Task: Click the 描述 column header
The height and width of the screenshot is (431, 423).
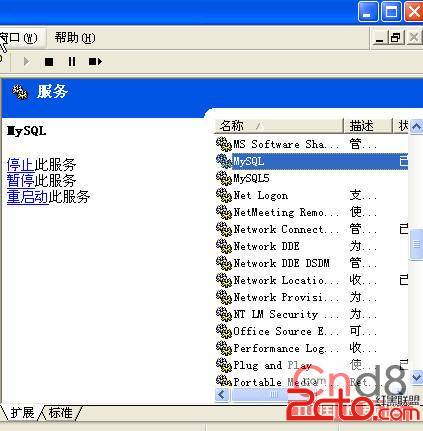Action: click(367, 126)
